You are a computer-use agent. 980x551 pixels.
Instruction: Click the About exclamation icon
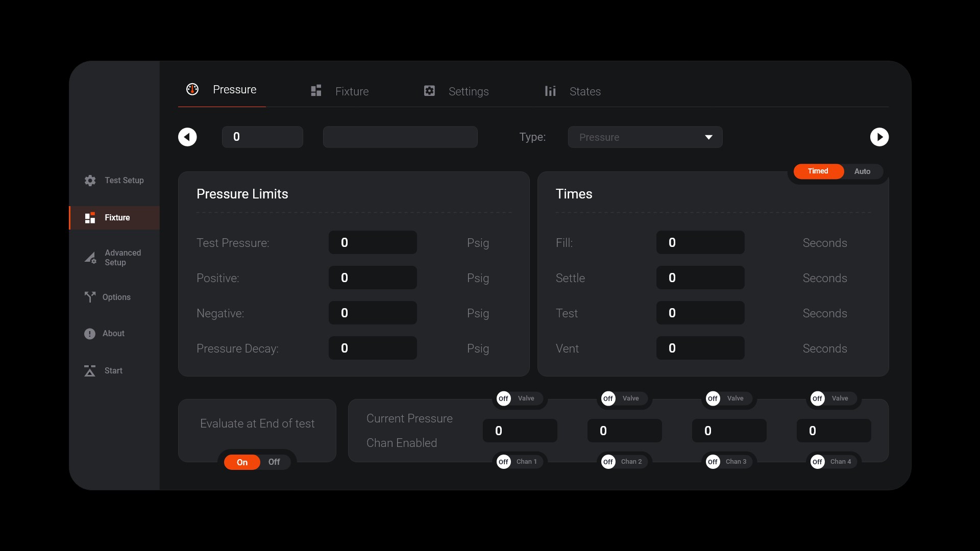(90, 334)
